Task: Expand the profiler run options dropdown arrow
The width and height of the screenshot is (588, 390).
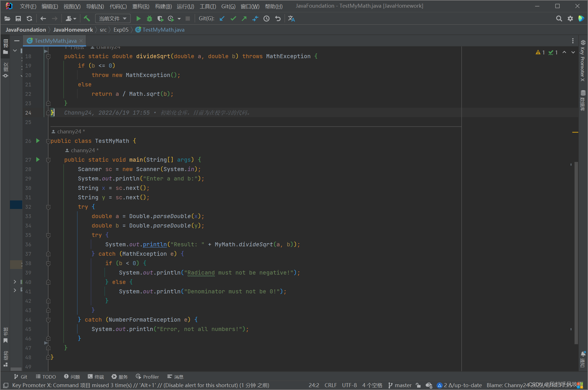Action: tap(179, 19)
